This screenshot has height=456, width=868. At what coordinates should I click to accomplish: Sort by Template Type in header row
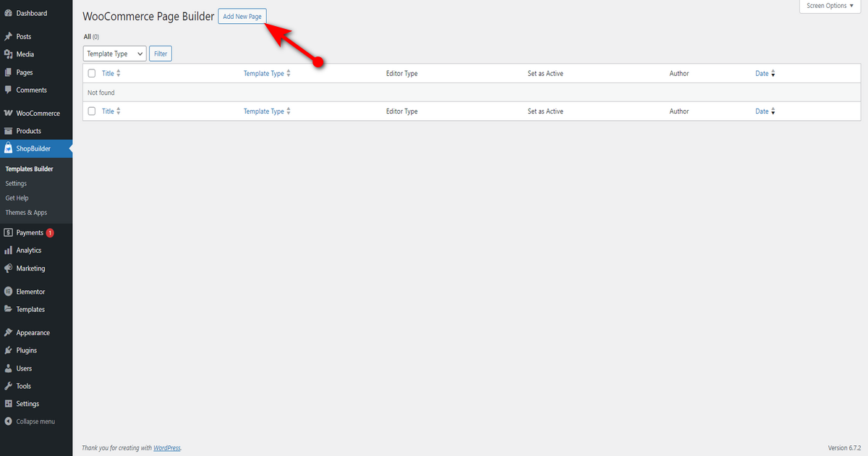[267, 73]
